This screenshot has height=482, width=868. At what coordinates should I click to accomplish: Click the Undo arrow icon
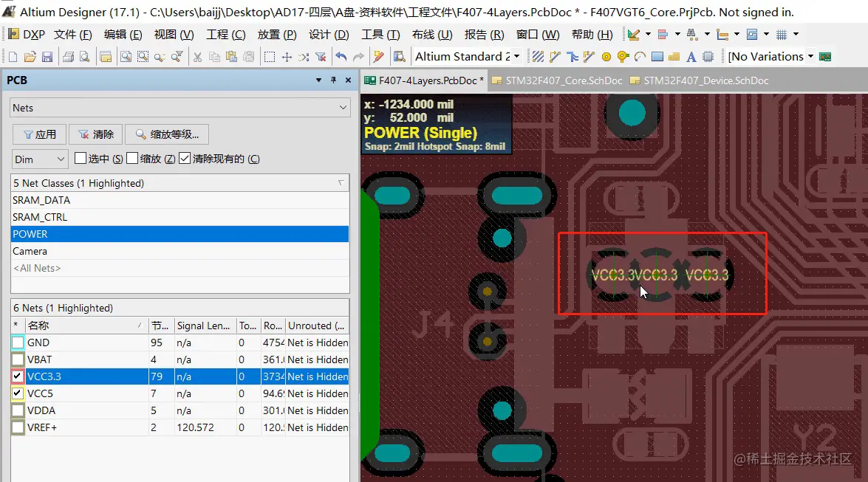(341, 56)
